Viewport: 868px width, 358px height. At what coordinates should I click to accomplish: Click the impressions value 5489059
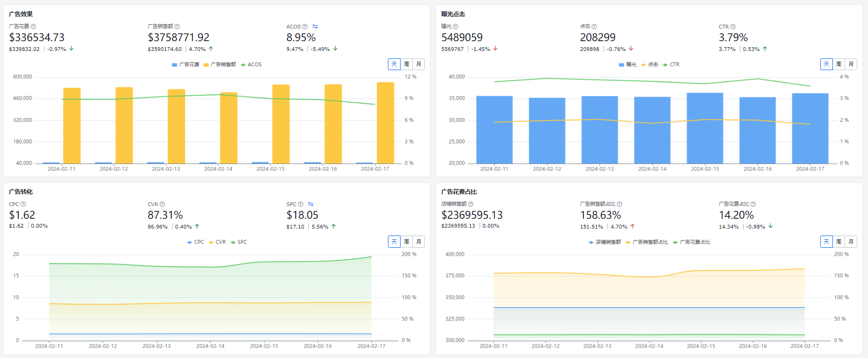(x=462, y=37)
